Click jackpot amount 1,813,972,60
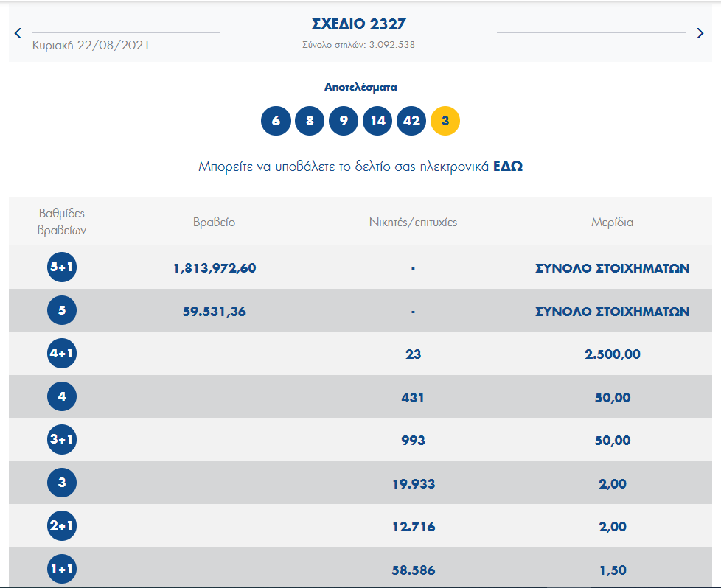Viewport: 721px width, 588px height. click(x=215, y=268)
